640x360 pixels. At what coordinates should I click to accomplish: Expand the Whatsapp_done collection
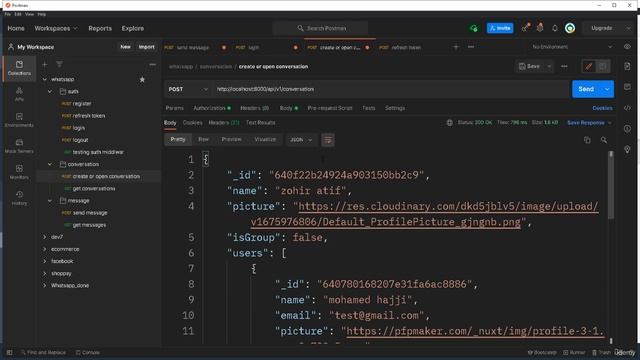(x=44, y=285)
